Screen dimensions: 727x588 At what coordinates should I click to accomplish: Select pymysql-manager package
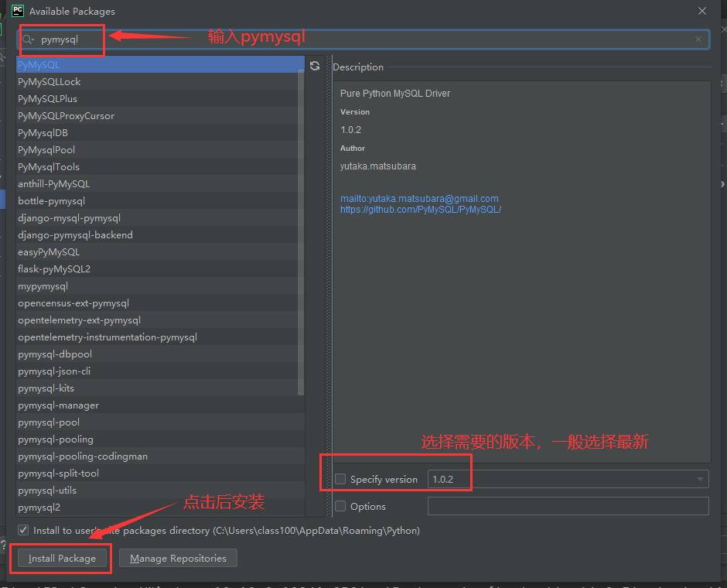[160, 405]
